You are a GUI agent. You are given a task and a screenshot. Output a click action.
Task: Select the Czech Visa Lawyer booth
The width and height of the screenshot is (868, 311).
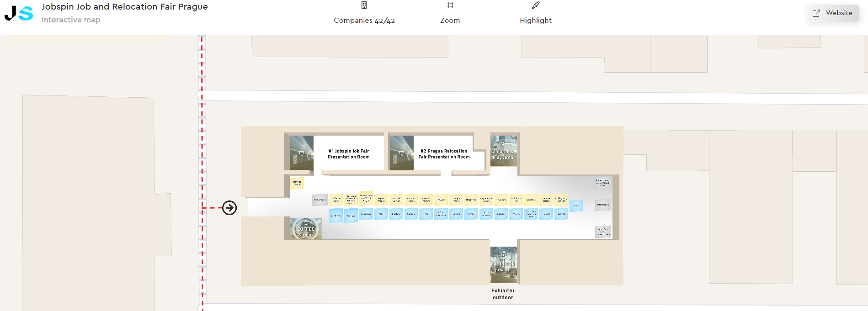click(x=396, y=200)
